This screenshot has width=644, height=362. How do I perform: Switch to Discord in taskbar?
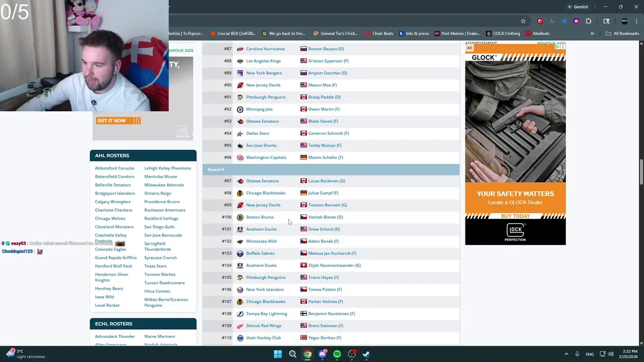[x=322, y=354]
